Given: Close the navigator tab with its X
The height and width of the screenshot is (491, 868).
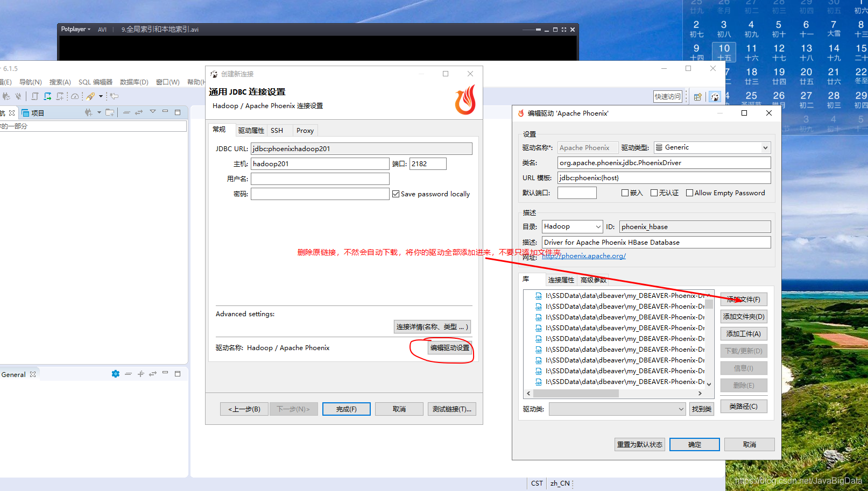Looking at the screenshot, I should (12, 113).
